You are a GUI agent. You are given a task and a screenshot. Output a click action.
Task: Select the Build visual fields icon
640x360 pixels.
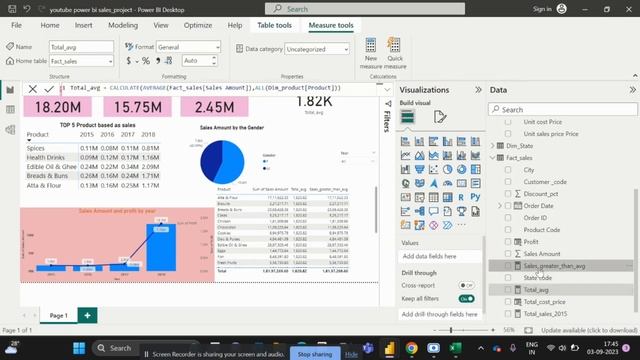coord(407,117)
